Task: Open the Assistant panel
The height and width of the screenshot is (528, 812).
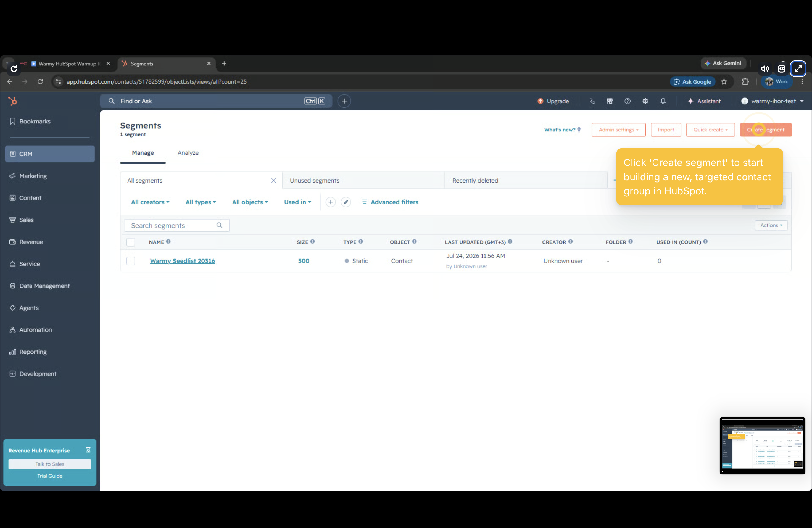Action: click(704, 101)
